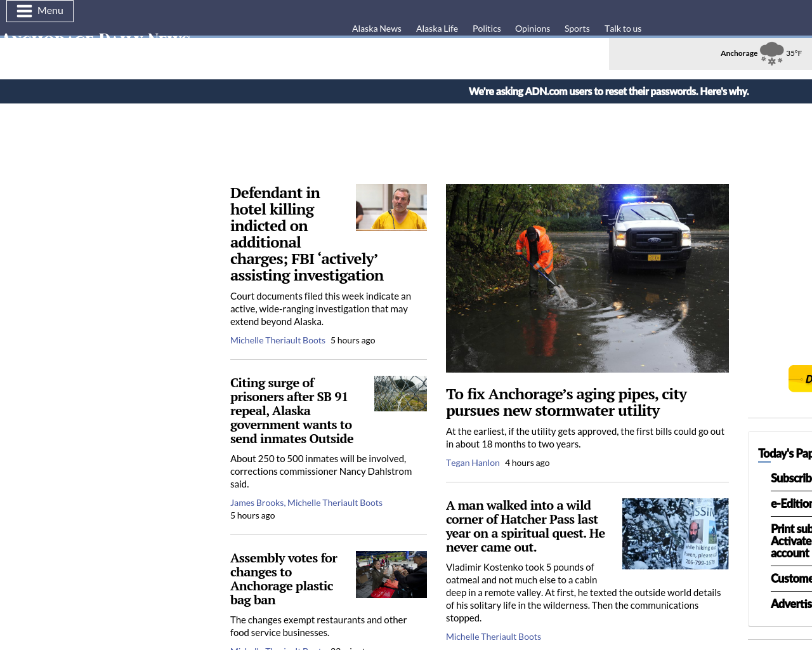Click the flooded street worker photo
This screenshot has height=650, width=812.
click(x=587, y=278)
